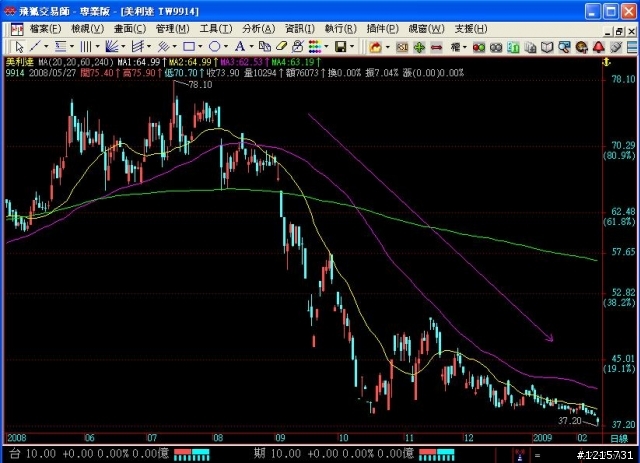Open the 支援(H) menu

pos(471,29)
